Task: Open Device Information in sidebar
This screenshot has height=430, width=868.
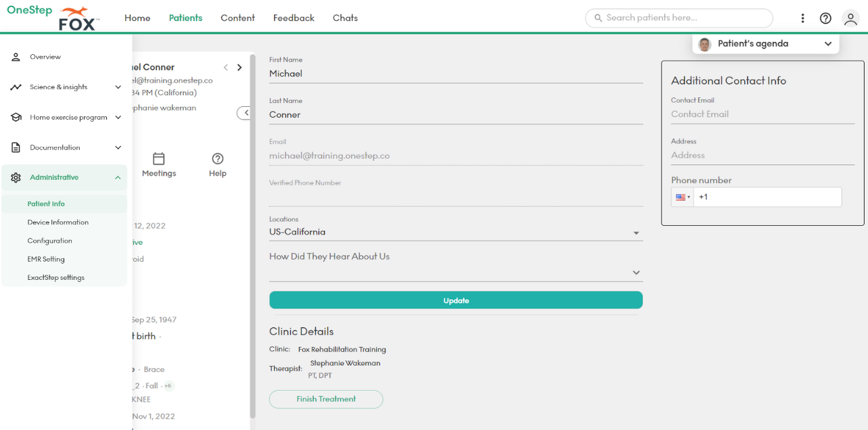Action: (x=58, y=222)
